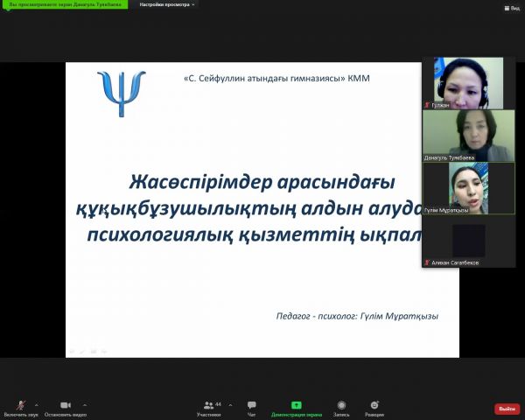
Task: Click muted mic icon beside Гулжан's name
Action: click(x=427, y=104)
